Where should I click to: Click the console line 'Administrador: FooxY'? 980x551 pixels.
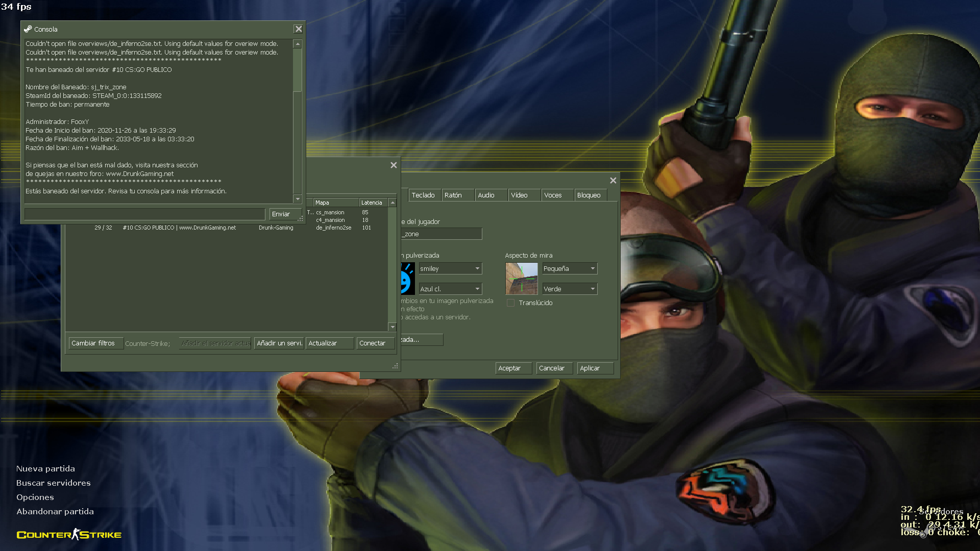coord(57,122)
